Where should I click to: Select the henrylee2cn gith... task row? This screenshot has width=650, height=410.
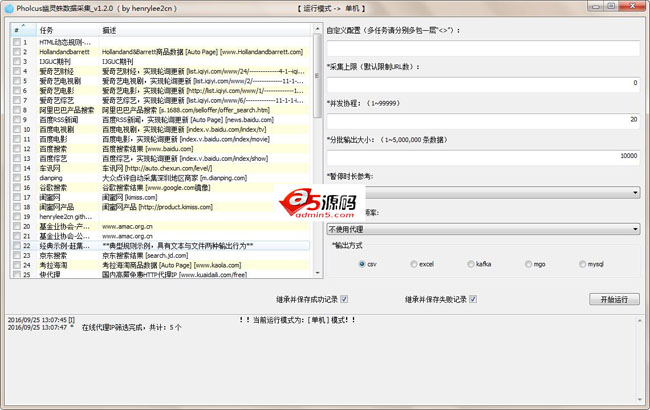click(160, 217)
